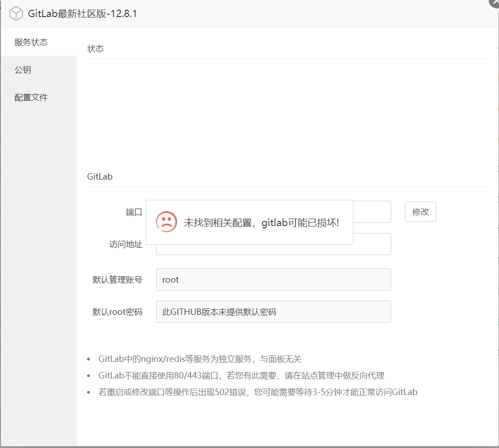
Task: Click the dialog title GitLab最新社区版-12.8.1
Action: (x=82, y=14)
